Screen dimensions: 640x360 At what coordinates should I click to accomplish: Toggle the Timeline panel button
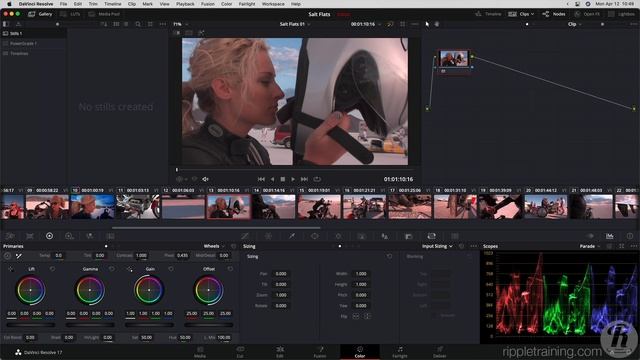pos(488,14)
